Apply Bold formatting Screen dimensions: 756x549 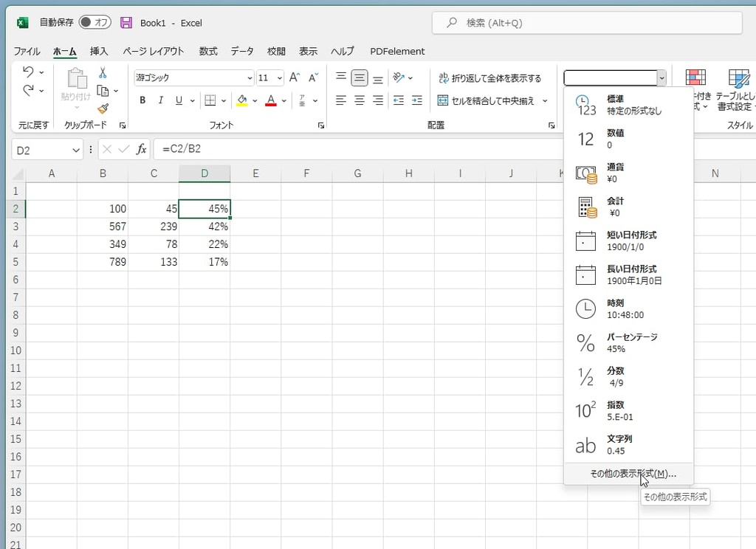pos(142,100)
